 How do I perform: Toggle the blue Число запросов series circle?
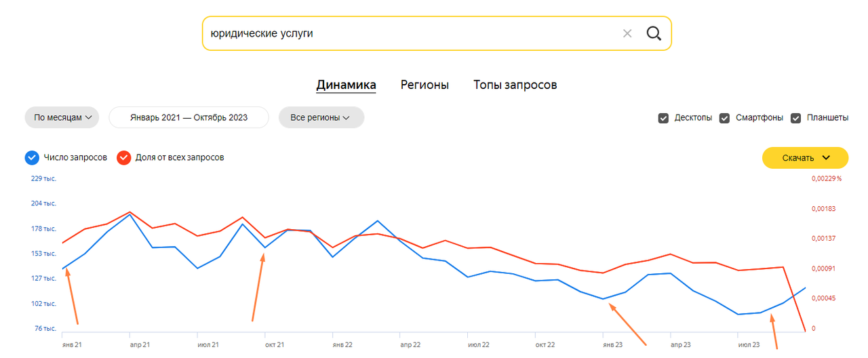pyautogui.click(x=31, y=157)
